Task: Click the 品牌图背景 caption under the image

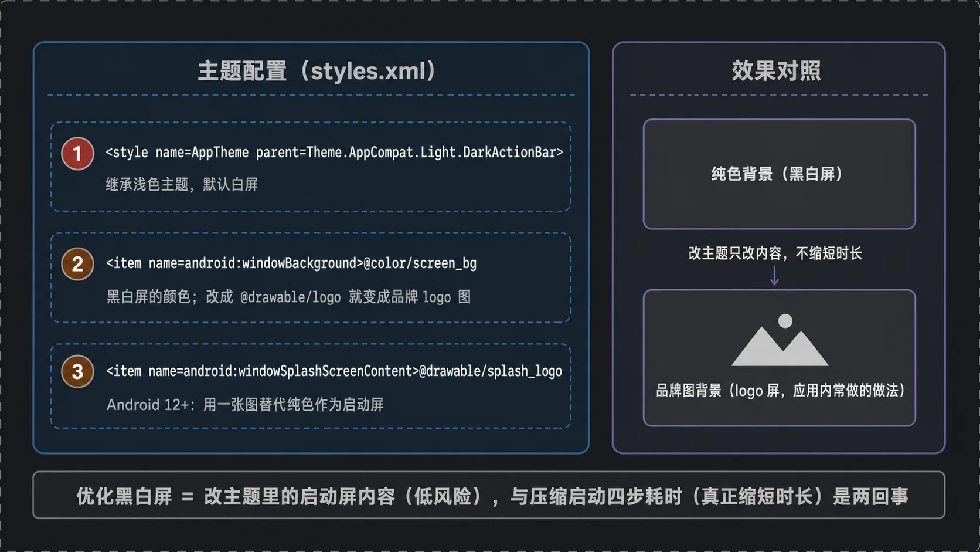Action: coord(780,391)
